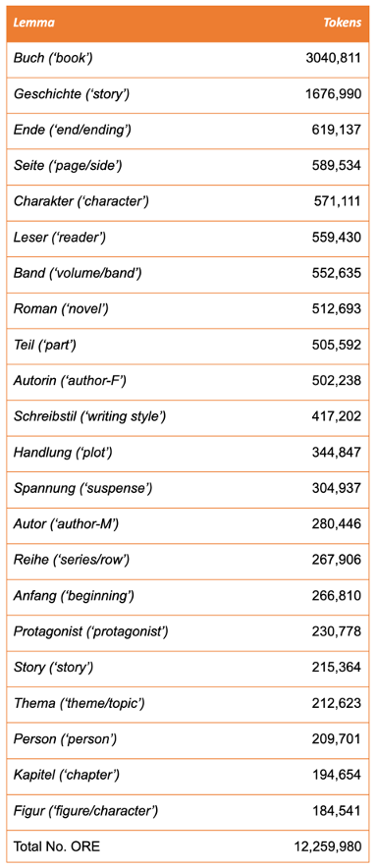Click the Autor ('author-M') lemma

pyautogui.click(x=66, y=524)
